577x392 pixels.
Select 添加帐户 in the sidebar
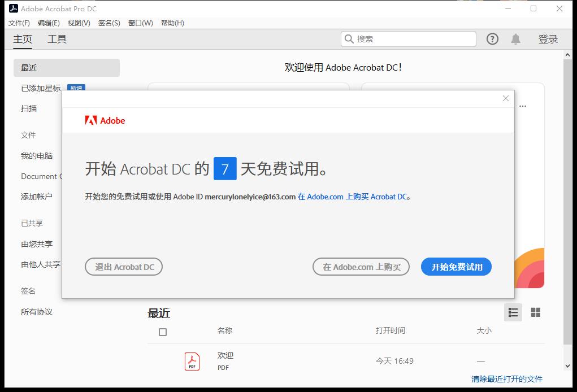[x=36, y=197]
